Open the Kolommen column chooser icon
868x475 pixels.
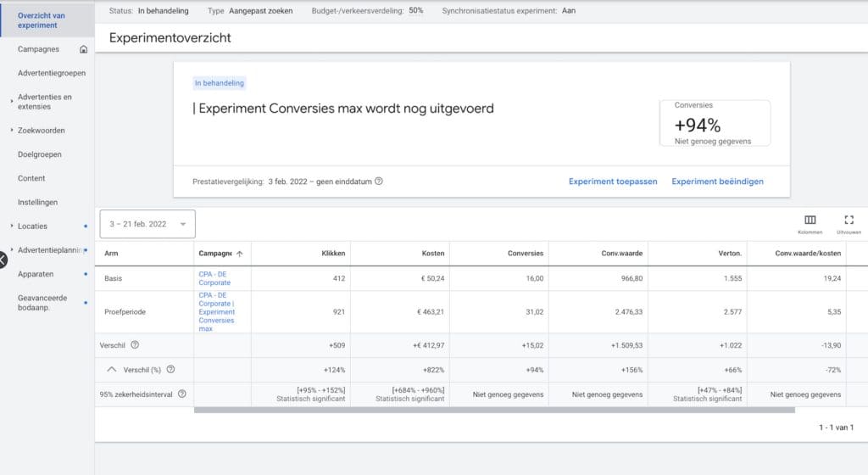tap(810, 220)
